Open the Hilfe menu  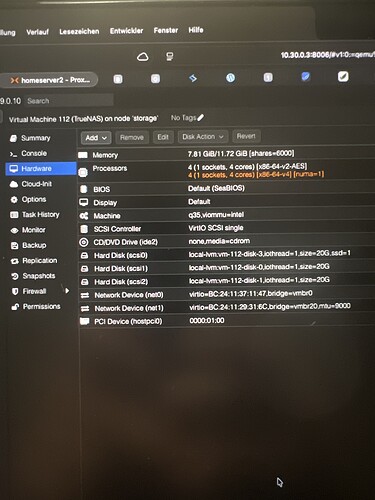coord(196,30)
